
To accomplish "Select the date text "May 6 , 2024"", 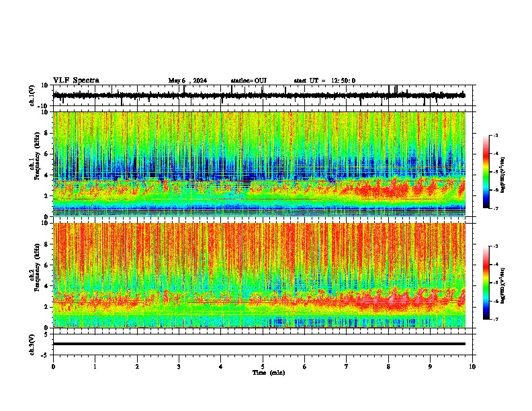I will point(187,81).
